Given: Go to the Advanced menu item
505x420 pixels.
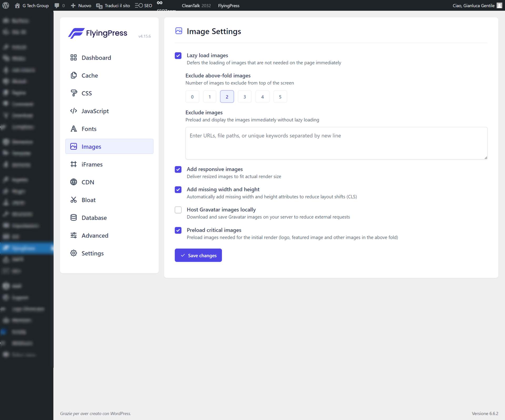Looking at the screenshot, I should [95, 235].
